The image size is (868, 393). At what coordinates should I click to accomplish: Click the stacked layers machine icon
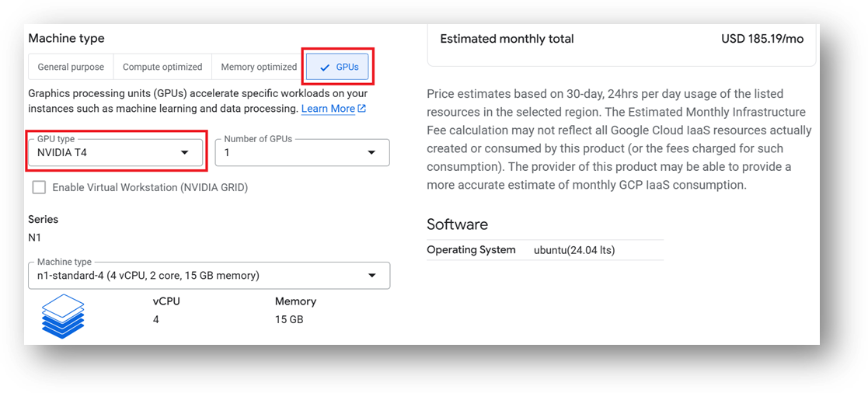(63, 315)
